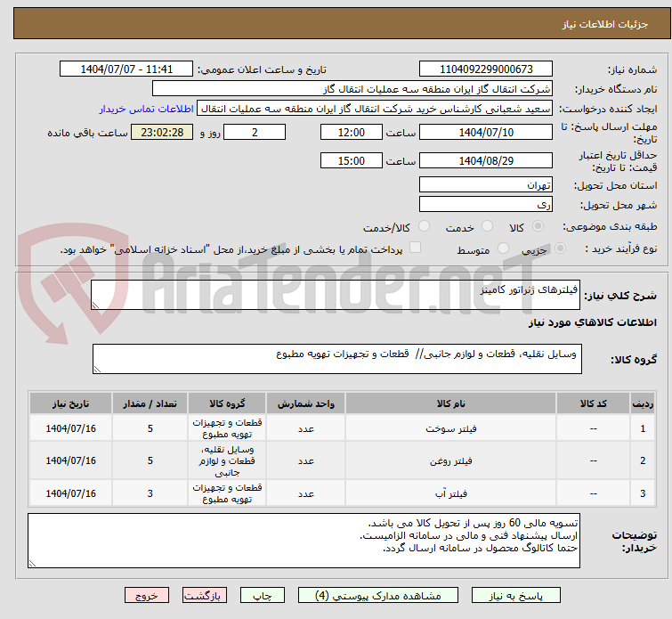The width and height of the screenshot is (672, 619).
Task: Click the 'خروج' exit button
Action: (147, 595)
